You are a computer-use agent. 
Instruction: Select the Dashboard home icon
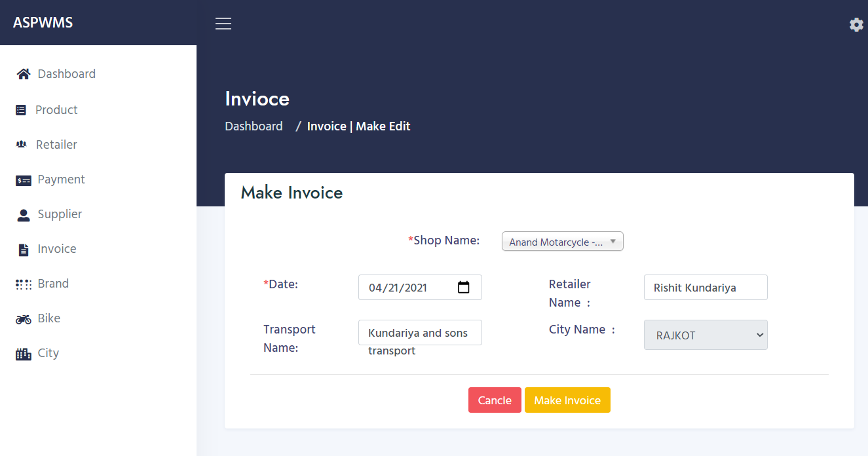point(23,73)
